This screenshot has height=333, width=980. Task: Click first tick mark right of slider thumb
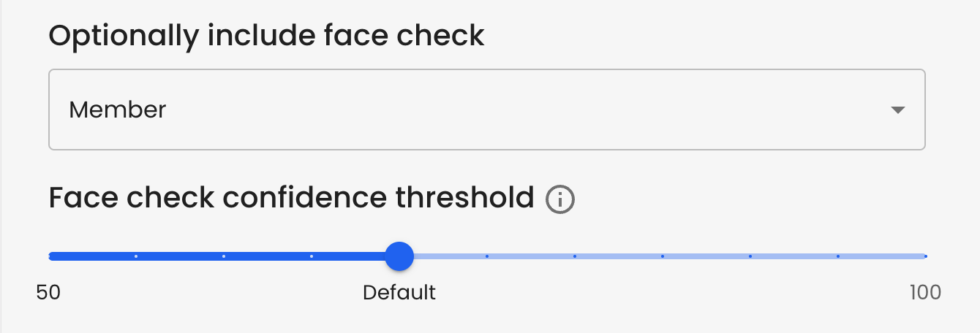[487, 256]
